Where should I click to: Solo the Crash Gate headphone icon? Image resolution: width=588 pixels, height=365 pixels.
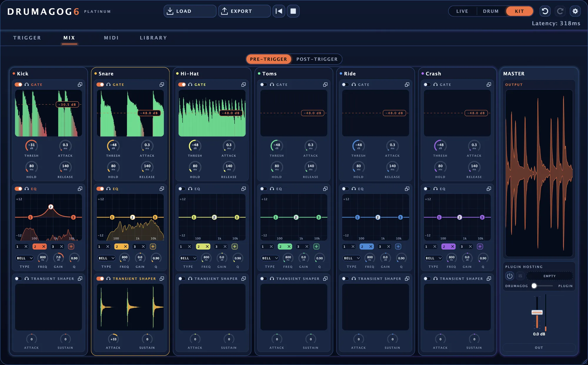tap(435, 85)
